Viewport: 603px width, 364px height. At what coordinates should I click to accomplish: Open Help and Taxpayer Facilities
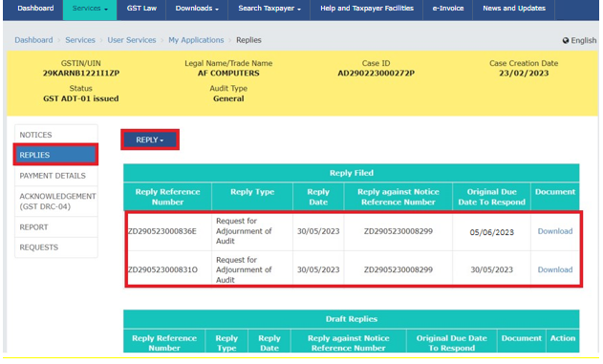(367, 8)
